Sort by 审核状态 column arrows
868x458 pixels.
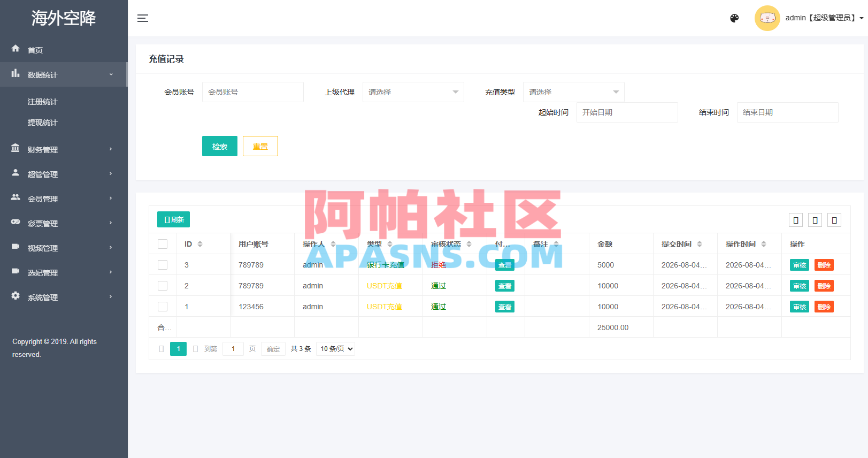tap(469, 244)
